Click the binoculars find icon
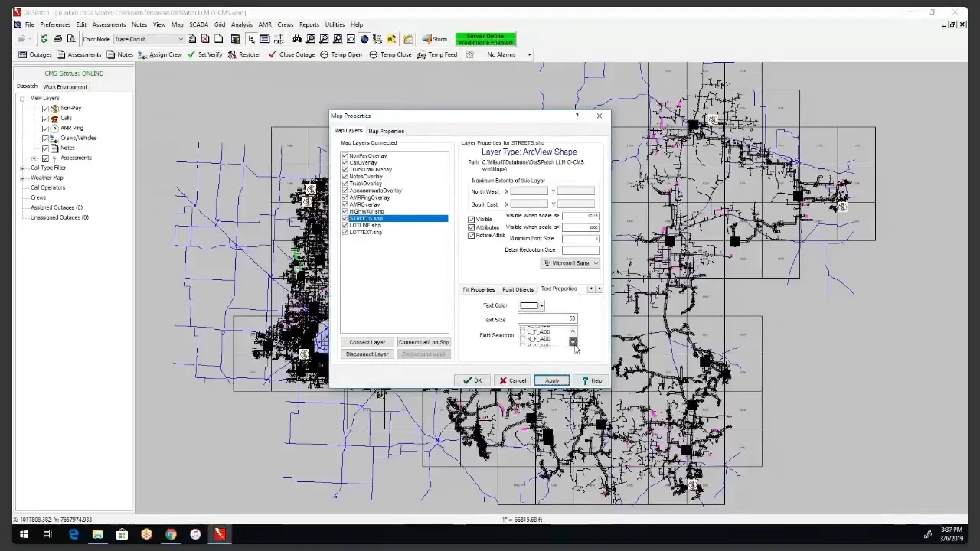The width and height of the screenshot is (980, 551). pyautogui.click(x=297, y=39)
